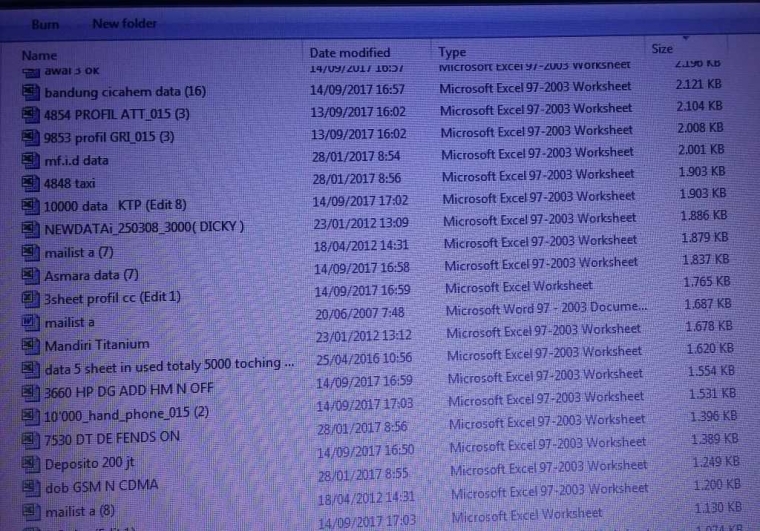Click size value 2.121 KB
Screen dimensions: 760x531
pyautogui.click(x=698, y=84)
